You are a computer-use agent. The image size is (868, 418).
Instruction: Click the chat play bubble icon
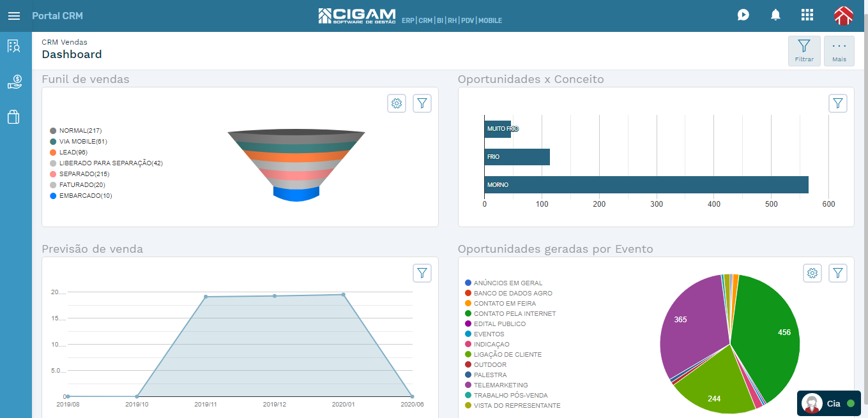pos(743,15)
